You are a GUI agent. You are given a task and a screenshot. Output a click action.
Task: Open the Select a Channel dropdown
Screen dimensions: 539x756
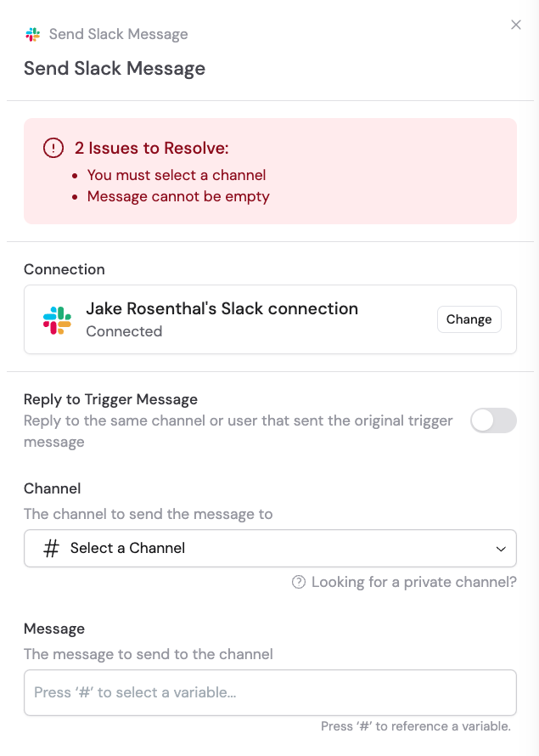270,548
